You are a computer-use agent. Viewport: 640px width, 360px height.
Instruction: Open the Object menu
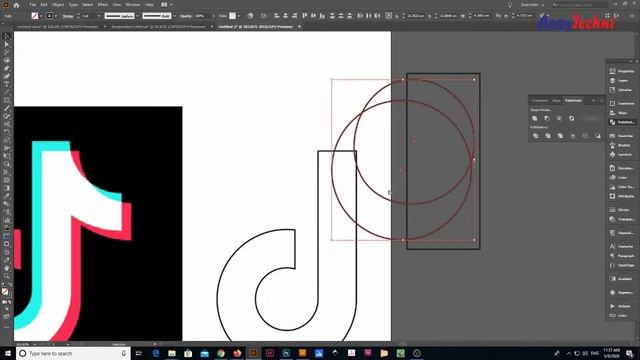click(58, 4)
